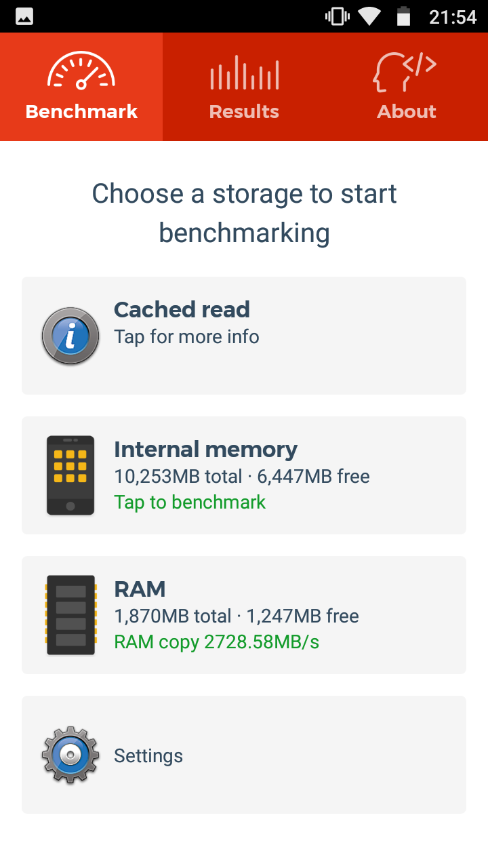Select the Cached read heading
Screen dimensions: 488x868
(x=182, y=309)
